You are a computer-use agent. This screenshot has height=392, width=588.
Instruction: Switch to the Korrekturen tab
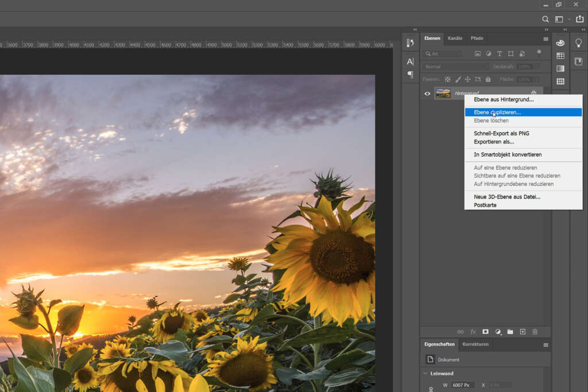click(475, 344)
